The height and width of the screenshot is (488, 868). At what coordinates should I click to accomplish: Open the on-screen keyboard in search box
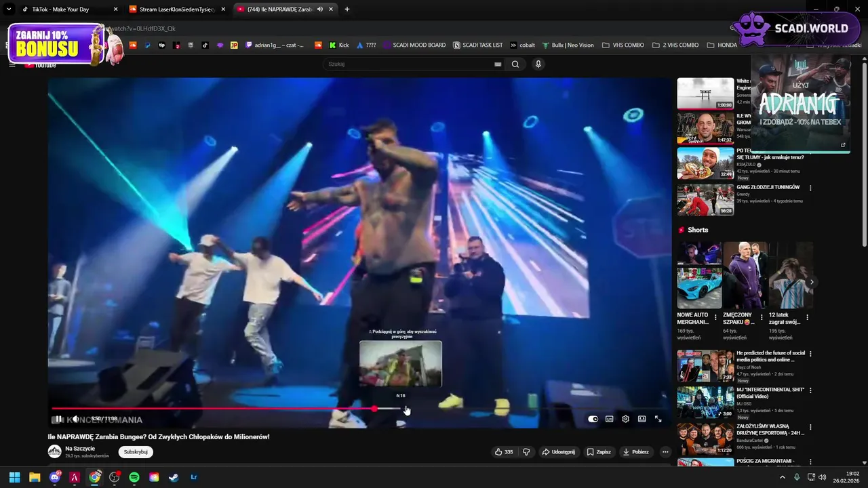pos(498,64)
